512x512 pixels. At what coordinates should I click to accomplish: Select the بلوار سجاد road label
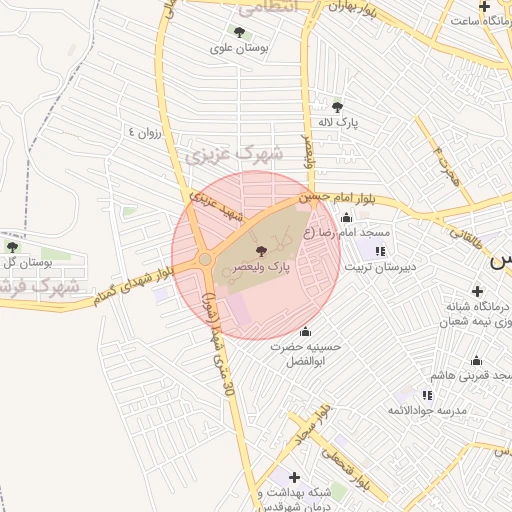pyautogui.click(x=313, y=425)
